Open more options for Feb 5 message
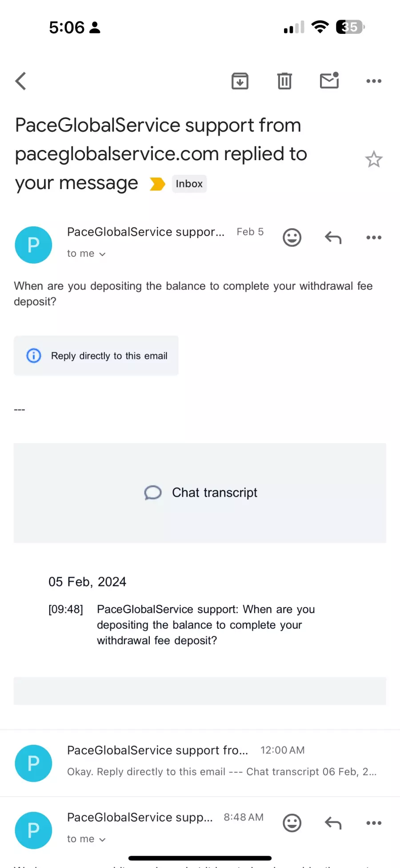Image resolution: width=400 pixels, height=868 pixels. click(x=374, y=238)
